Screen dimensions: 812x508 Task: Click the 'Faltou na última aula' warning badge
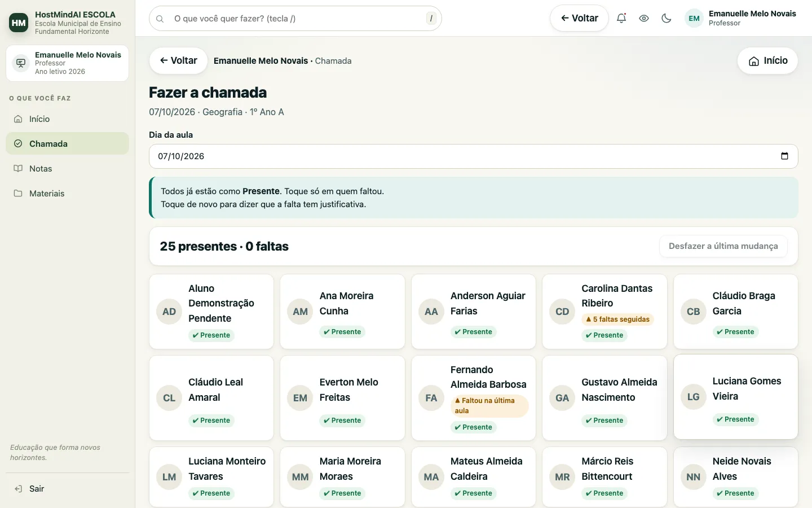pyautogui.click(x=489, y=406)
